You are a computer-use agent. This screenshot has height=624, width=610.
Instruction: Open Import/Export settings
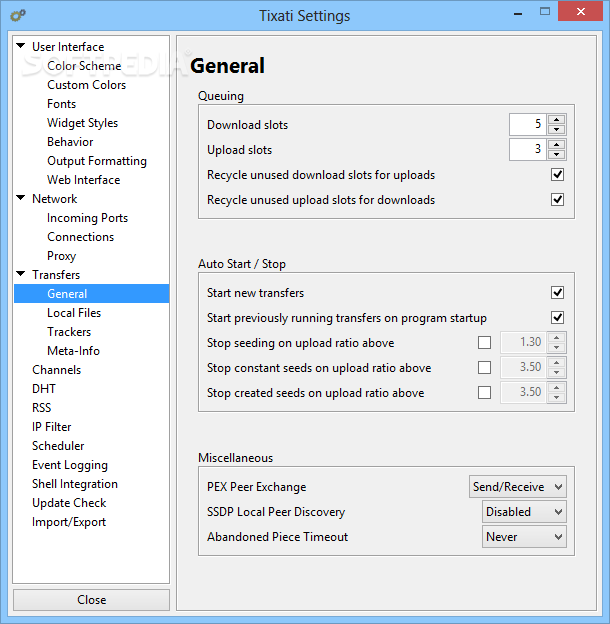coord(69,522)
